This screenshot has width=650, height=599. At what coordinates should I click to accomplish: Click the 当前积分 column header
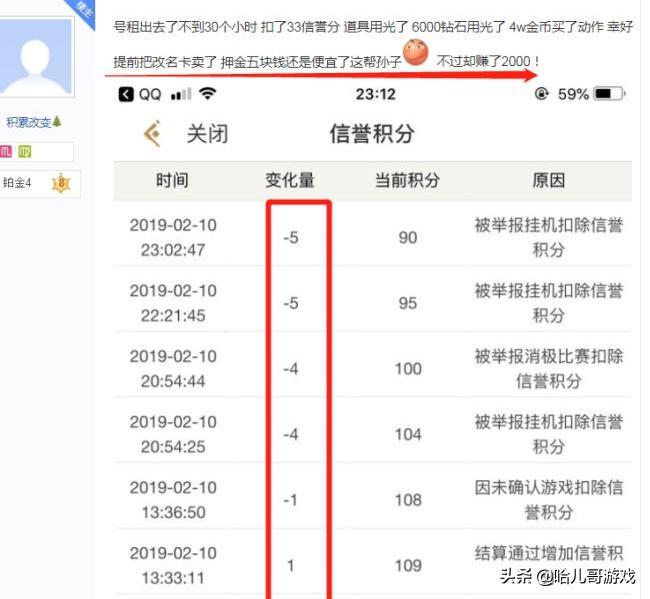tap(407, 180)
